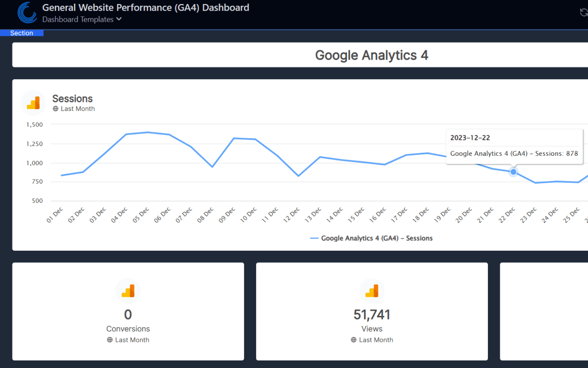Expand the chevron next to Dashboard Templates
Screen dimensions: 588x368
[118, 19]
